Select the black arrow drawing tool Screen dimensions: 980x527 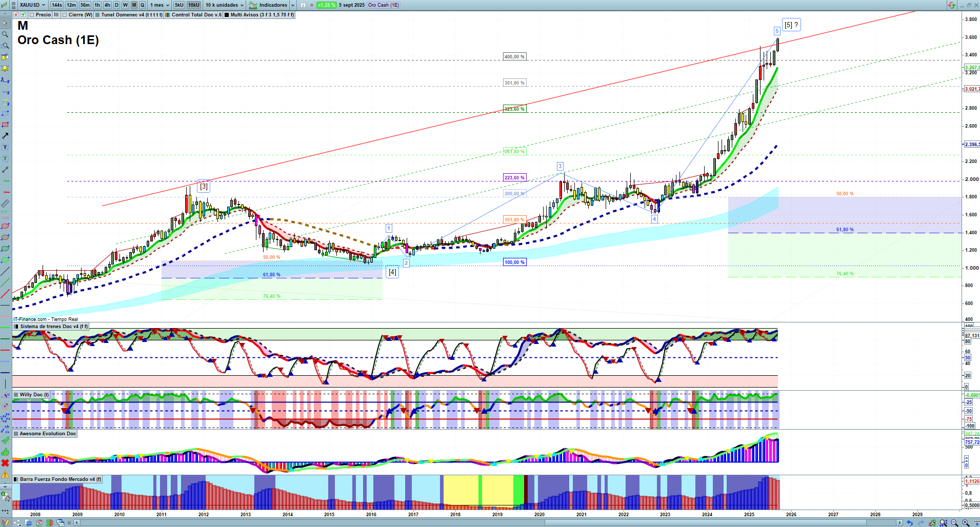pos(5,136)
